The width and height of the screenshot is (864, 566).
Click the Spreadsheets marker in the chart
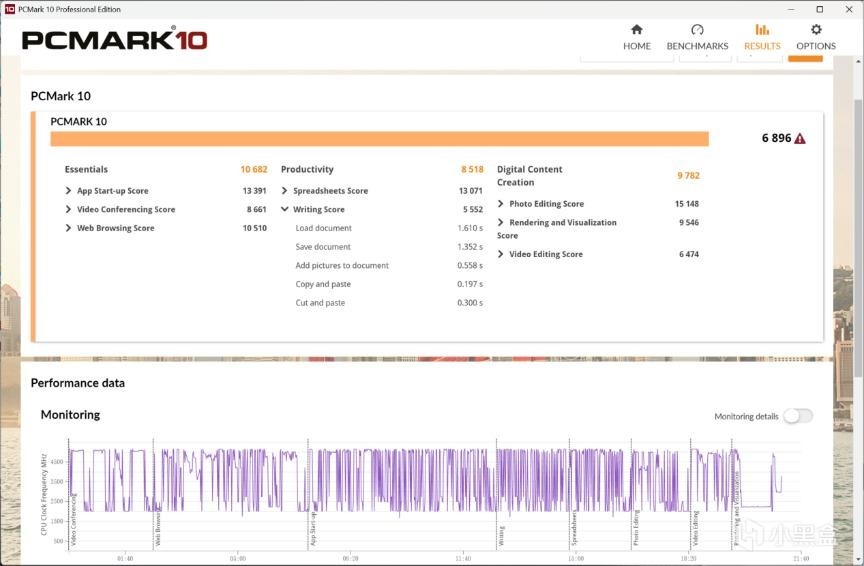(574, 529)
